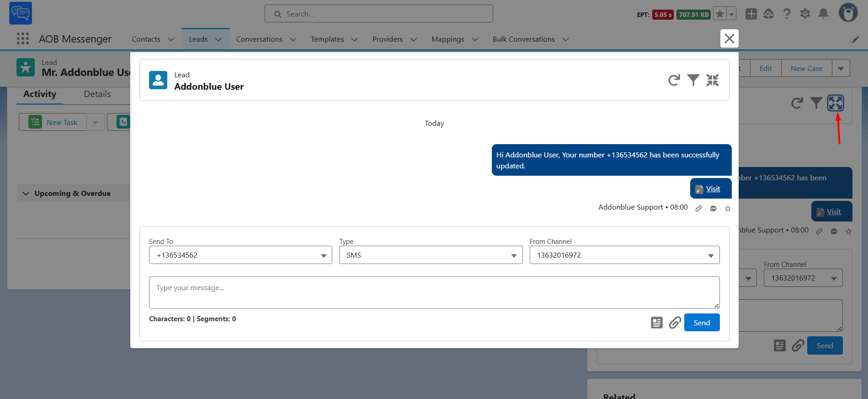This screenshot has height=399, width=868.
Task: Open the App Launcher grid
Action: click(23, 39)
